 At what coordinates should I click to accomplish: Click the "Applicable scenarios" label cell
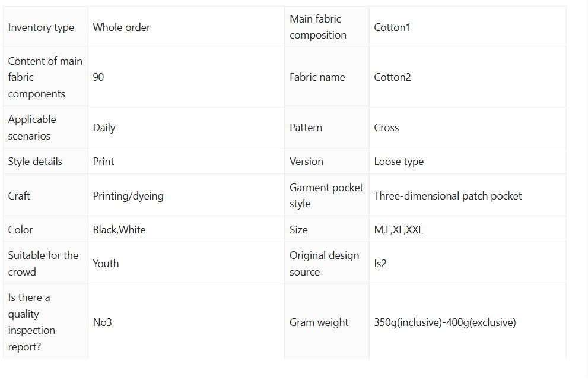(x=33, y=128)
